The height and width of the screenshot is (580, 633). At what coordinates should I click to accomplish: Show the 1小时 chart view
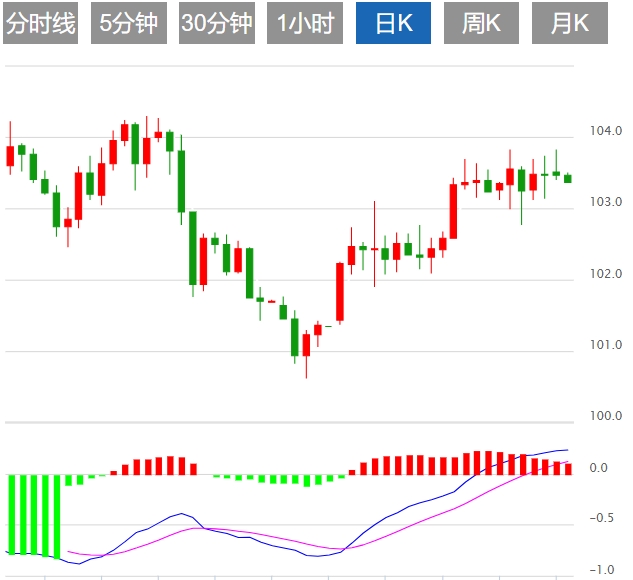coord(305,24)
